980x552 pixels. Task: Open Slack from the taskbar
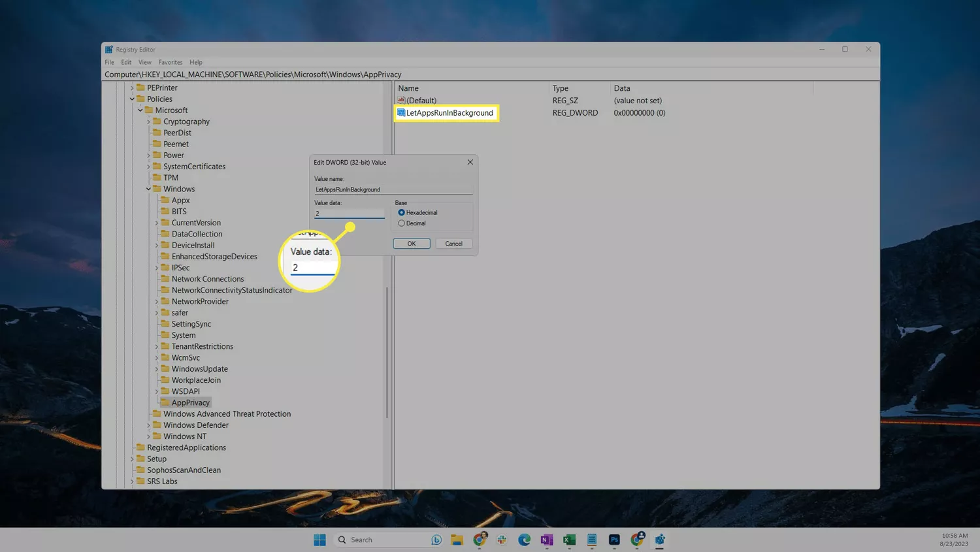(x=502, y=540)
